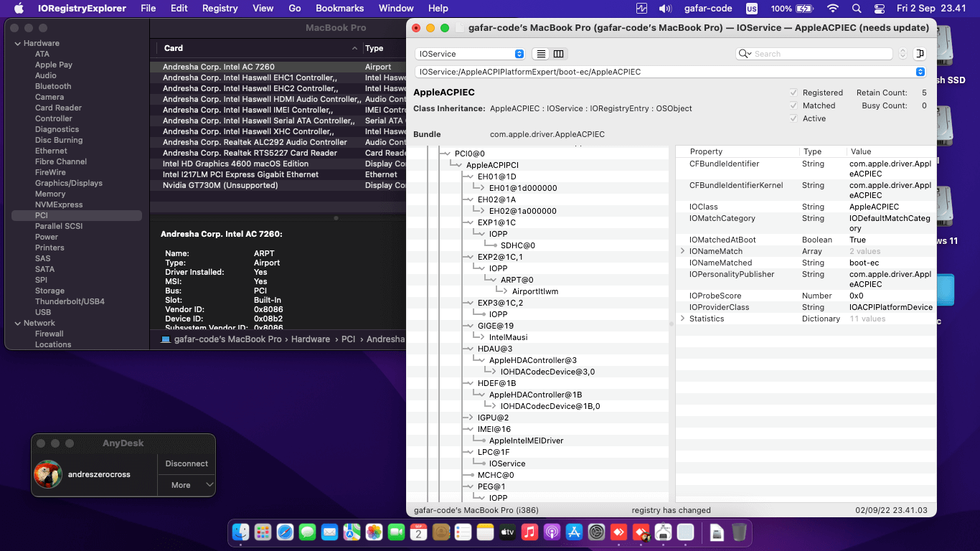Image resolution: width=980 pixels, height=551 pixels.
Task: Toggle the inspector sidebar icon beside search
Action: pos(920,54)
